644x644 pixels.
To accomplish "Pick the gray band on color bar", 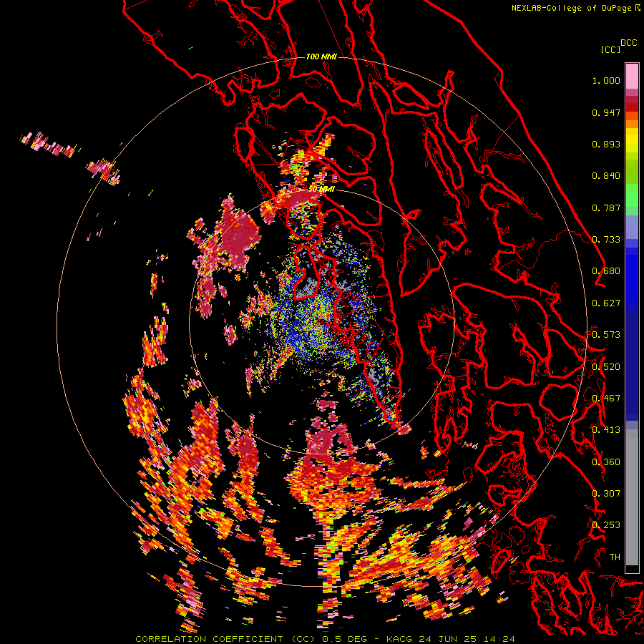I will click(x=632, y=497).
